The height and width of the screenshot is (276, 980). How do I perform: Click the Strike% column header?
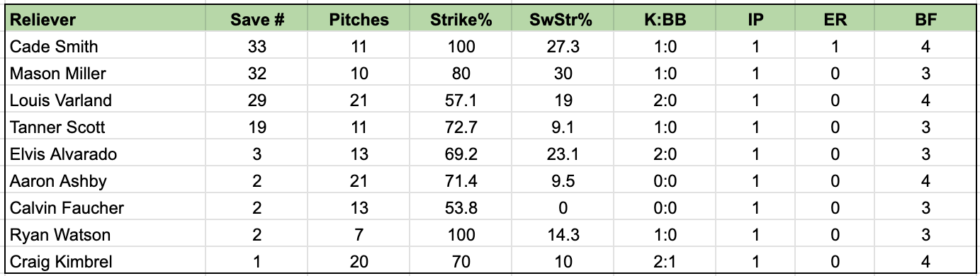pyautogui.click(x=461, y=19)
